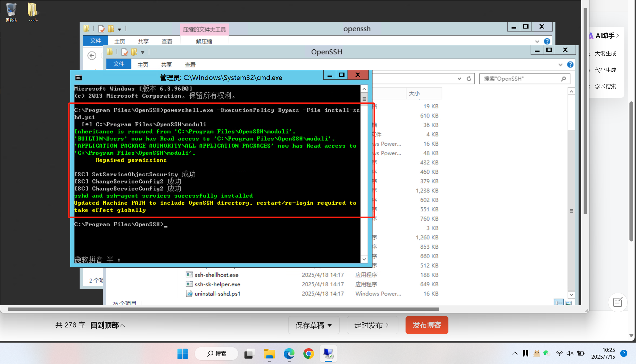Image resolution: width=636 pixels, height=364 pixels.
Task: Open the 解压缩 compressed folder tools tab
Action: pyautogui.click(x=204, y=41)
